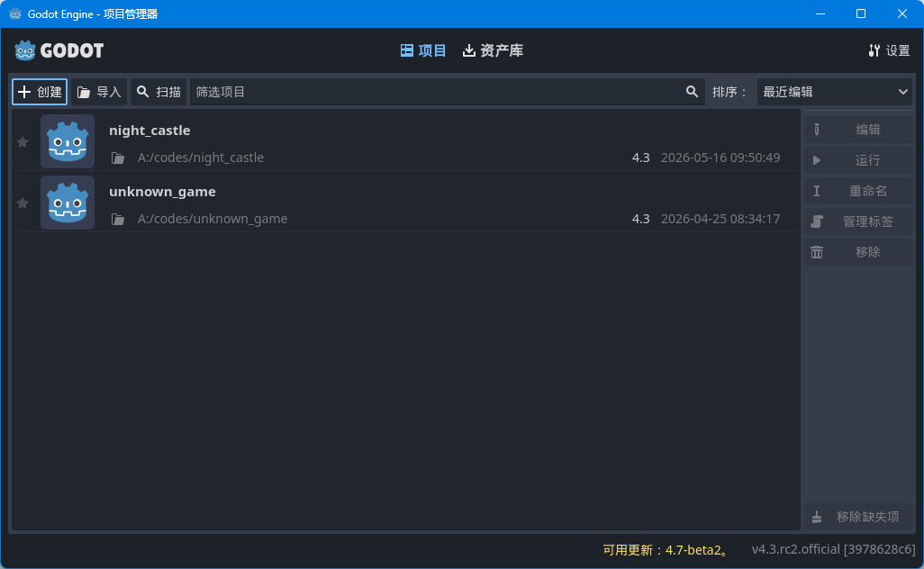The image size is (924, 569).
Task: Switch to the 资产库 asset library tab
Action: [493, 50]
